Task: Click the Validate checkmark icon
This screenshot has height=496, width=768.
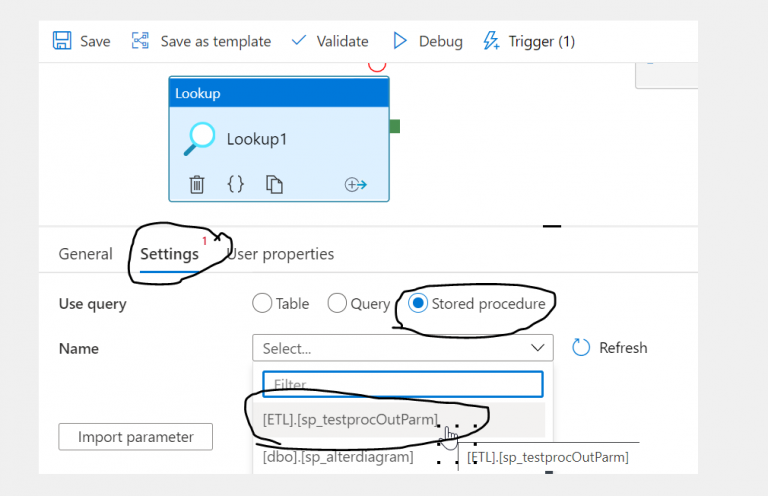Action: [x=298, y=41]
